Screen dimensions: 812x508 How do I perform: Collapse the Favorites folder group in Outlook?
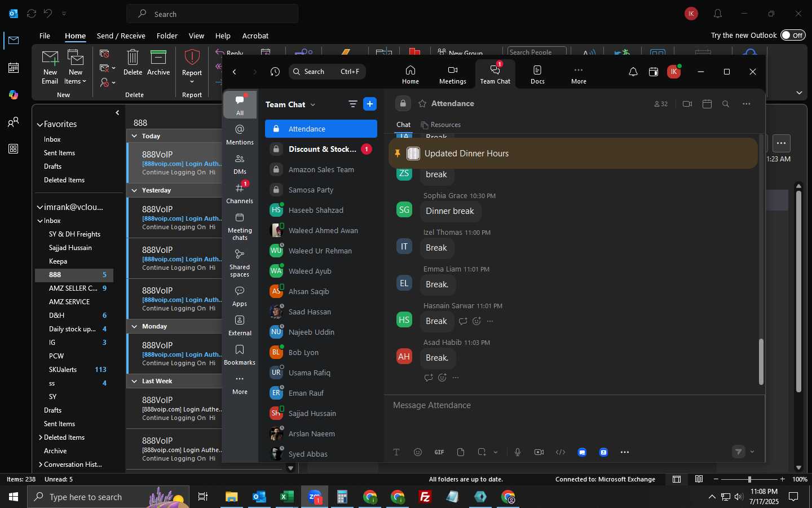click(x=40, y=124)
